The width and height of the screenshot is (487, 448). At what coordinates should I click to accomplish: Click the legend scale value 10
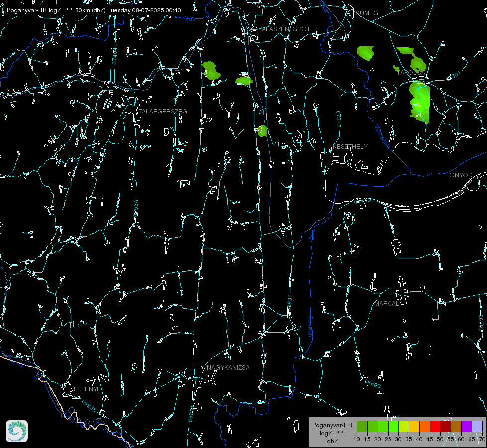point(357,440)
